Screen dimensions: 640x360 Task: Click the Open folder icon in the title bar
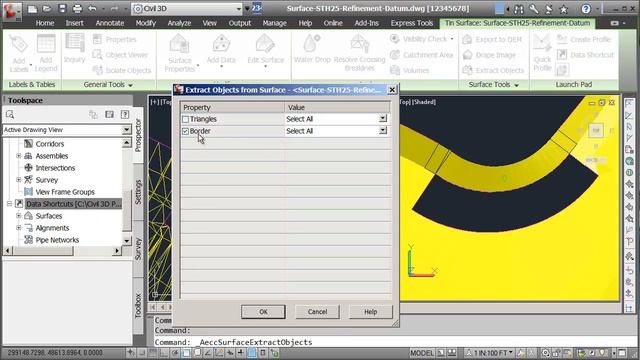tap(47, 9)
